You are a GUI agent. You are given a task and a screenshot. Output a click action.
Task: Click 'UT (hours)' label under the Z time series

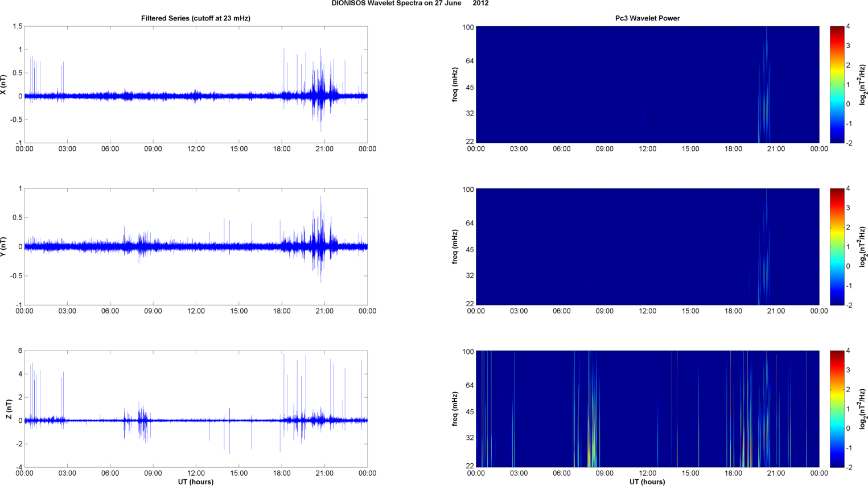(196, 482)
